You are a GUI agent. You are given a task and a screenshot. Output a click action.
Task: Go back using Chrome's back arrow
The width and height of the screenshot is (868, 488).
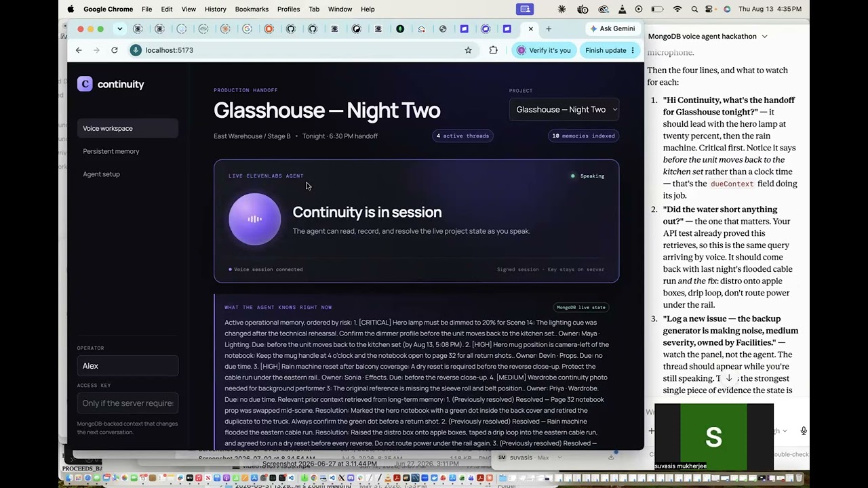coord(79,50)
